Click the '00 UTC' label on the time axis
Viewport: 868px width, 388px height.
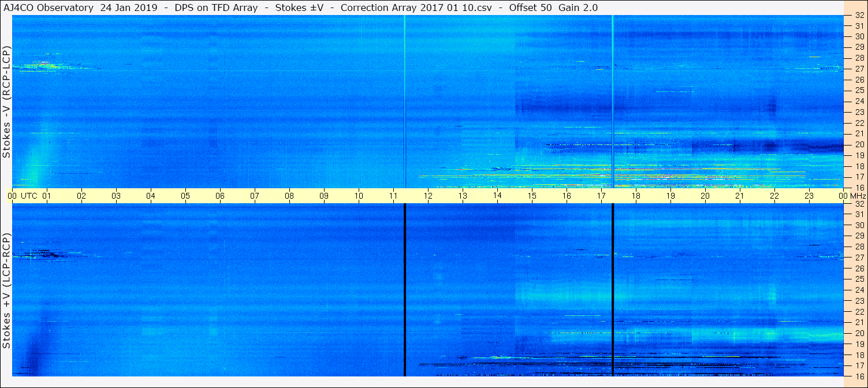click(22, 196)
